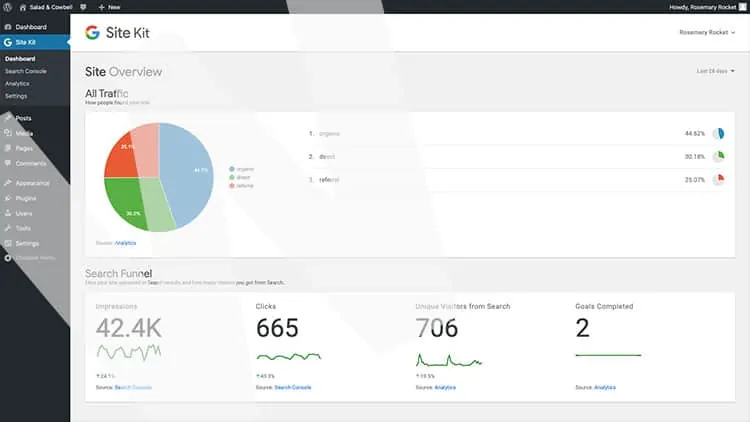Screen dimensions: 750x422
Task: Click the Posts pin icon in sidebar
Action: coord(8,118)
